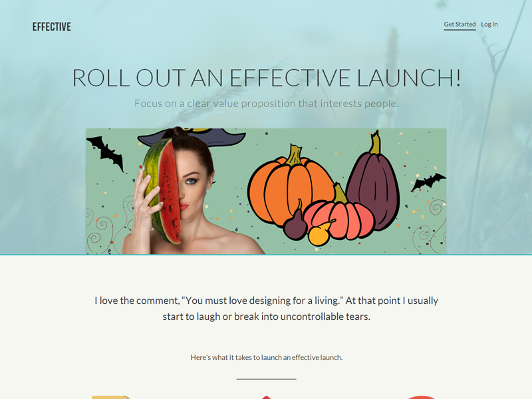Click the yellow feature icon at the bottom left
Screen dimensions: 532x399
(110, 397)
